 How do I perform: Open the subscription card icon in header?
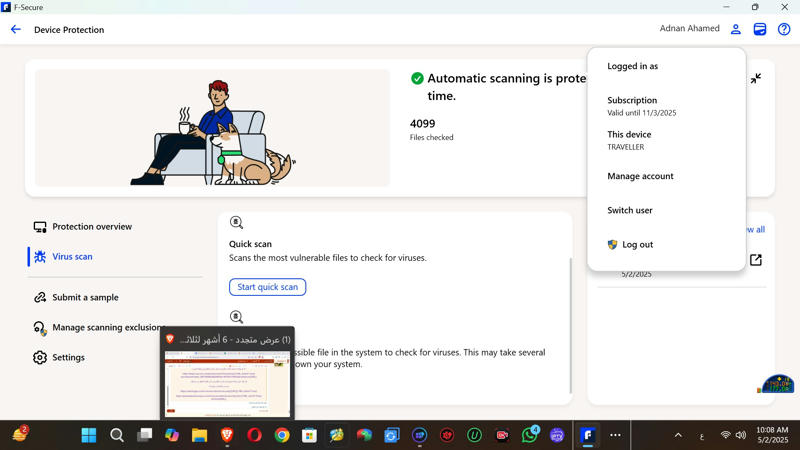[x=760, y=29]
